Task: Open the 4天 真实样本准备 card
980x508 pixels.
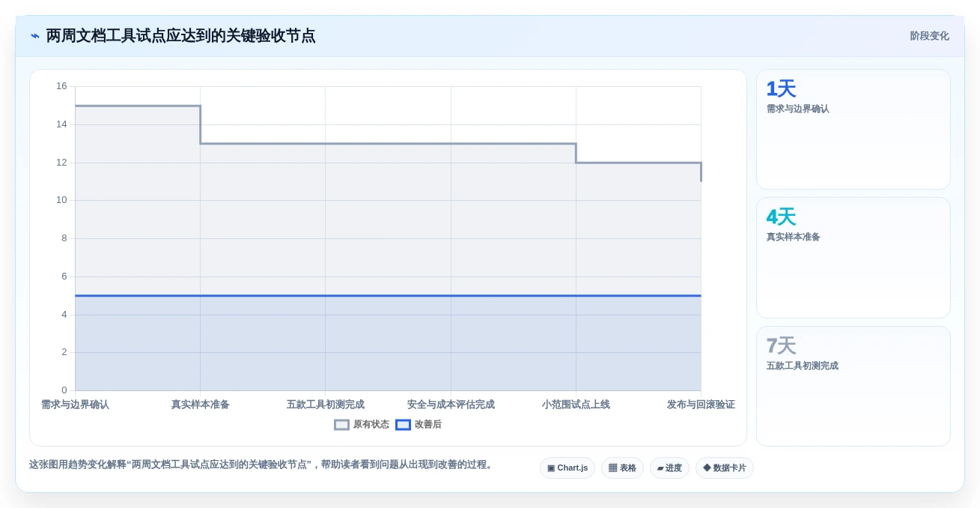Action: pos(853,258)
